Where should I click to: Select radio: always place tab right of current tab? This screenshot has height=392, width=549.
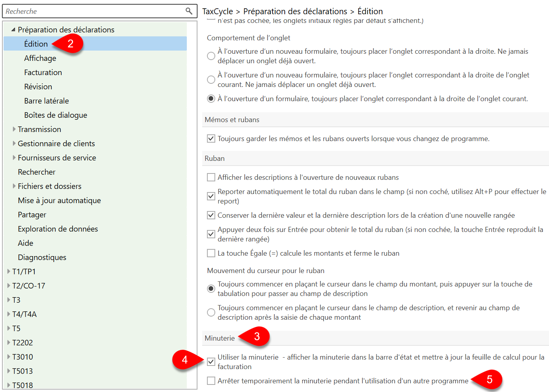coord(211,99)
